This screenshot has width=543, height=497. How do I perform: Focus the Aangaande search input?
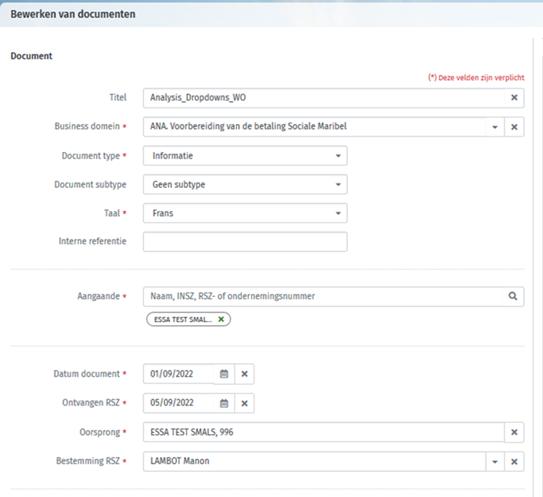coord(323,296)
